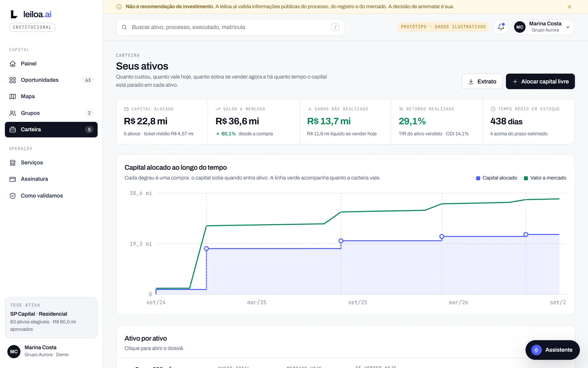Viewport: 588px width, 368px height.
Task: Click the MC avatar in the top bar
Action: pyautogui.click(x=520, y=27)
